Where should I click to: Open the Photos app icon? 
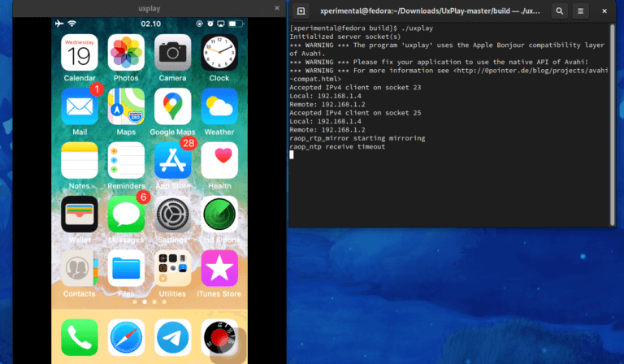126,53
